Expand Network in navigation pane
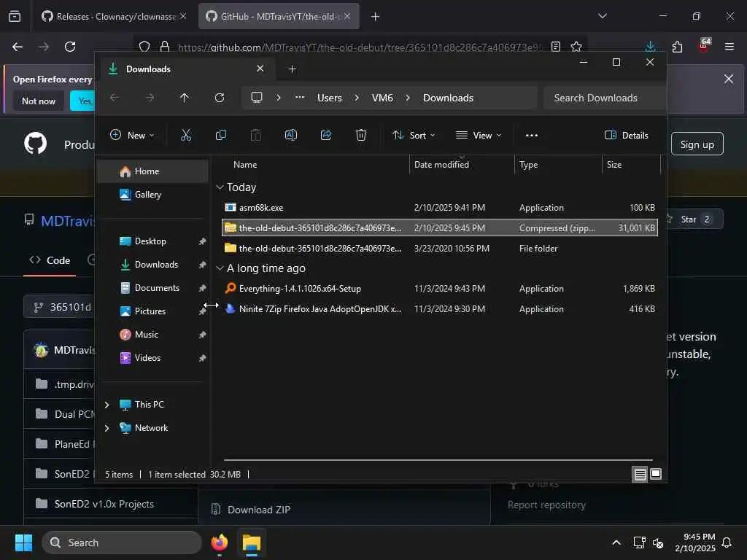This screenshot has width=747, height=560. pos(107,427)
